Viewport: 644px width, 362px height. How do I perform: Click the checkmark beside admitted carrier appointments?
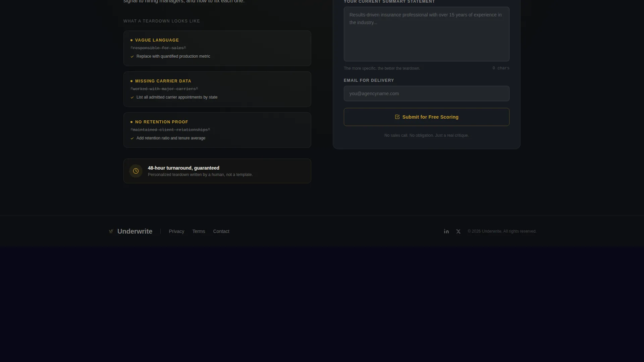pos(132,98)
